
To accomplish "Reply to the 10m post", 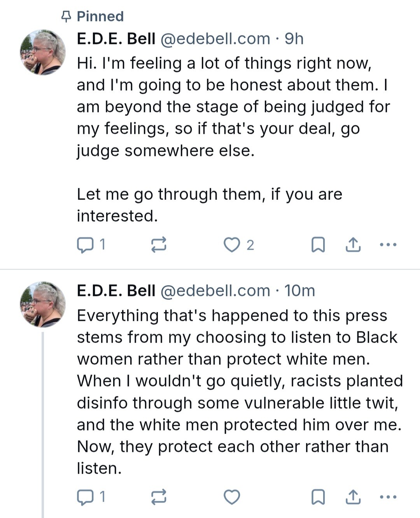I will 85,497.
